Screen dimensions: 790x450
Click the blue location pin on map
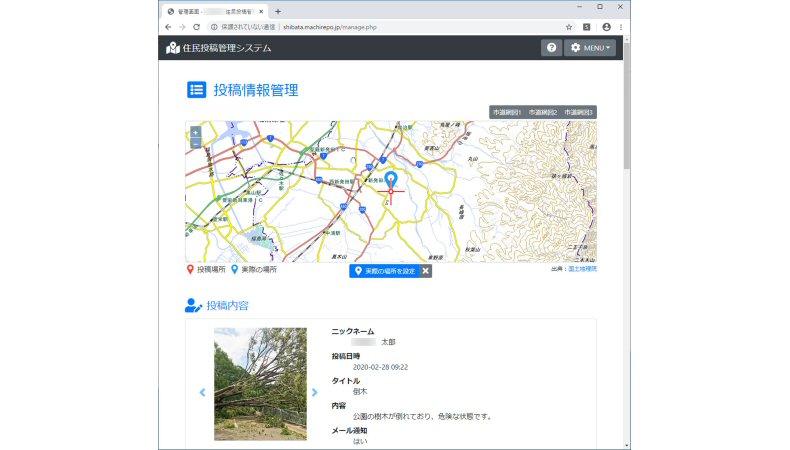[390, 181]
